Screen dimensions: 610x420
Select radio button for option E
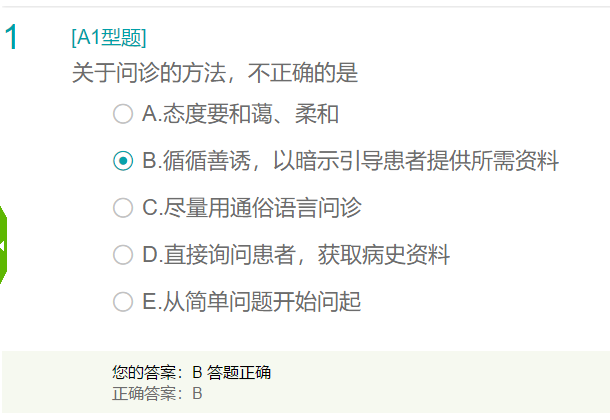click(123, 301)
